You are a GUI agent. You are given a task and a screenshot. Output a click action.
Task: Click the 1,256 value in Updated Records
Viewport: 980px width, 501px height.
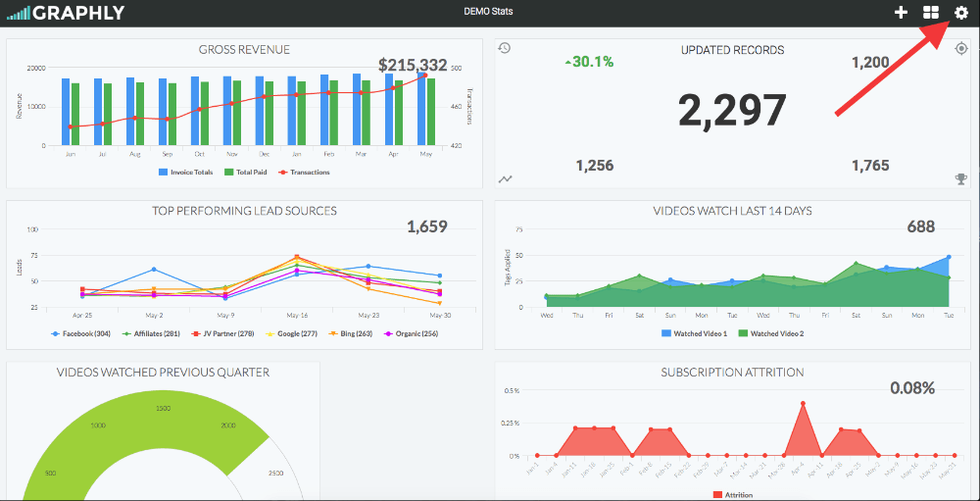pos(595,166)
